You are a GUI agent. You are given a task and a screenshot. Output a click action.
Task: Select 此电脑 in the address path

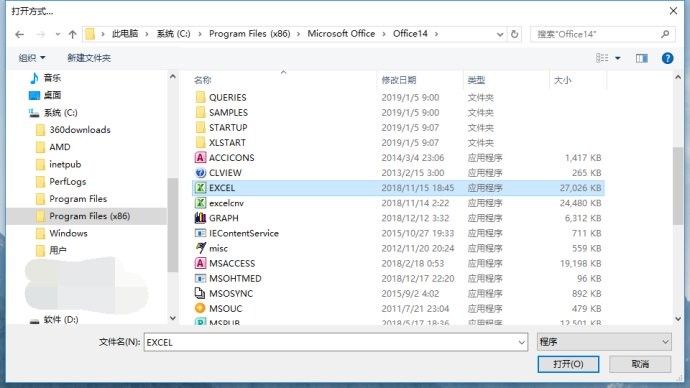(x=125, y=34)
